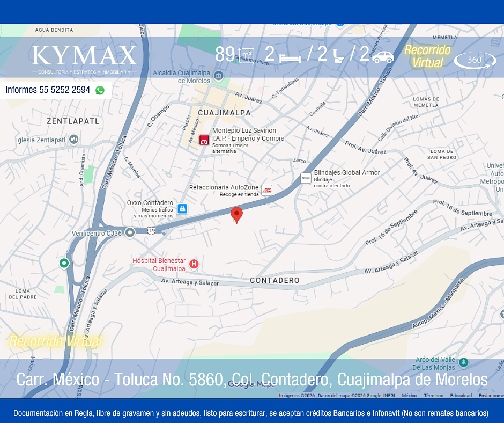Click the Montepío Luz Saviñón red icon
This screenshot has height=423, width=504.
coord(204,140)
